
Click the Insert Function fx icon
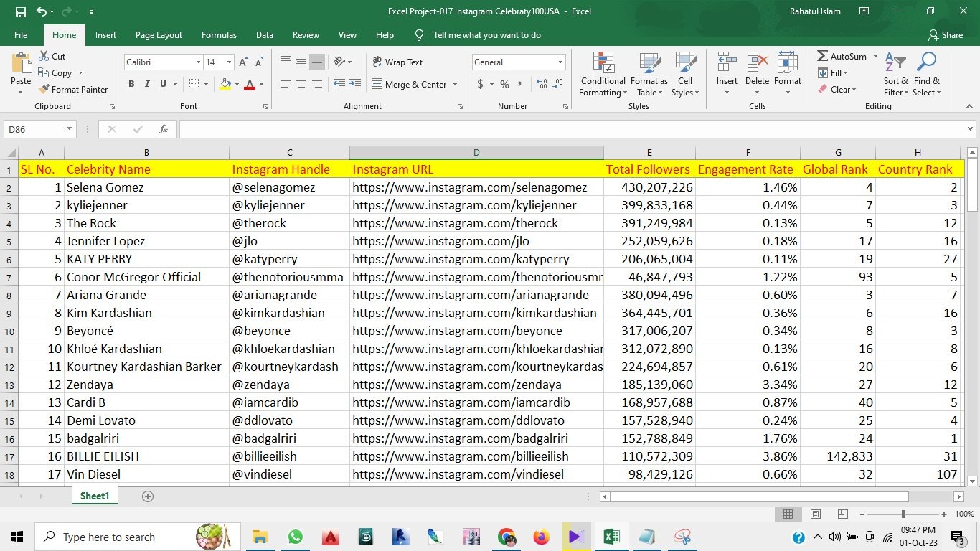pyautogui.click(x=164, y=129)
